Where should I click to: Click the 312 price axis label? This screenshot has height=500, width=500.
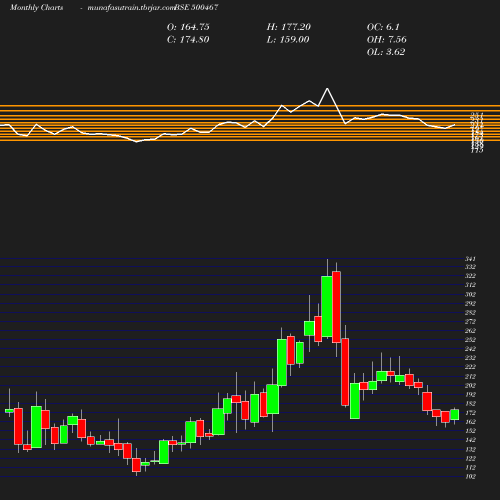pos(470,285)
